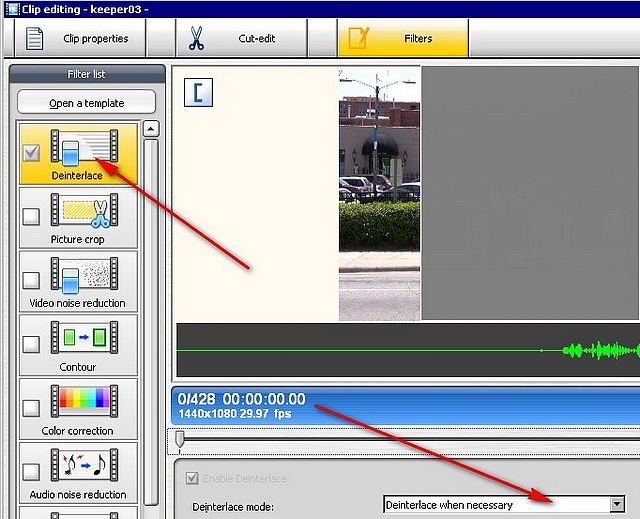Click the start bracket marker icon
The width and height of the screenshot is (640, 519).
[198, 93]
